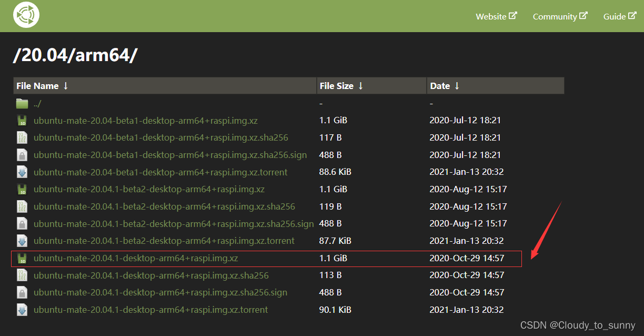Click SD icon for 20.04.1-beta2 img.xz

pyautogui.click(x=22, y=190)
